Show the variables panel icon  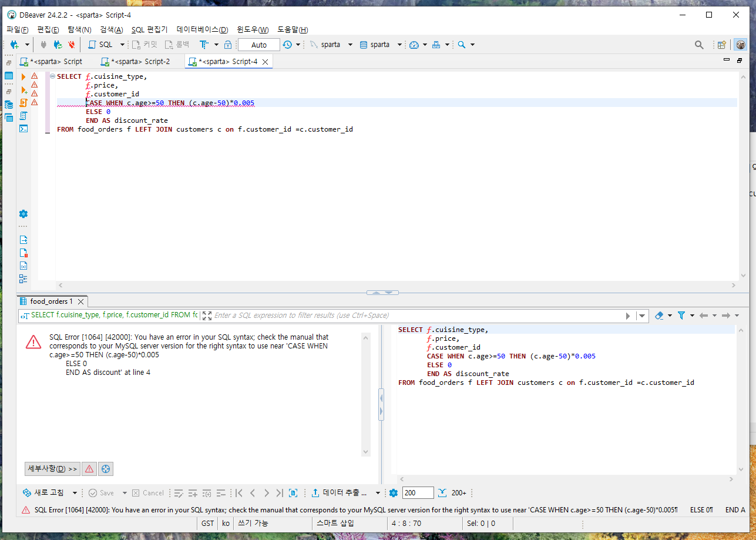coord(23,266)
